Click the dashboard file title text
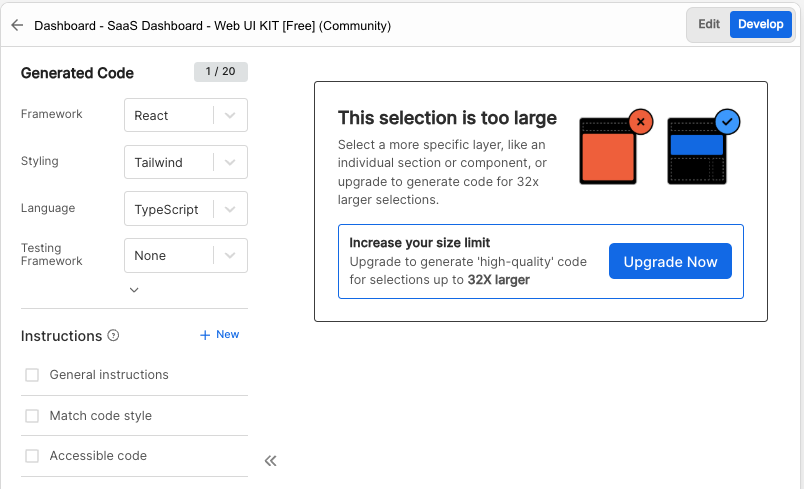The image size is (804, 489). [212, 25]
